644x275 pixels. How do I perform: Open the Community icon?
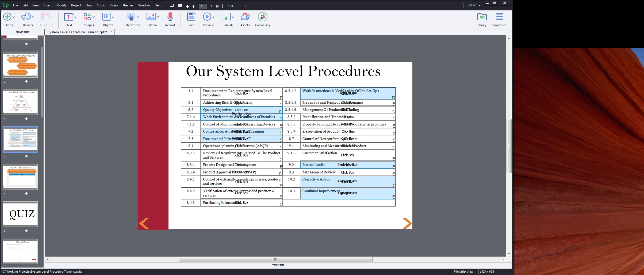pos(263,17)
